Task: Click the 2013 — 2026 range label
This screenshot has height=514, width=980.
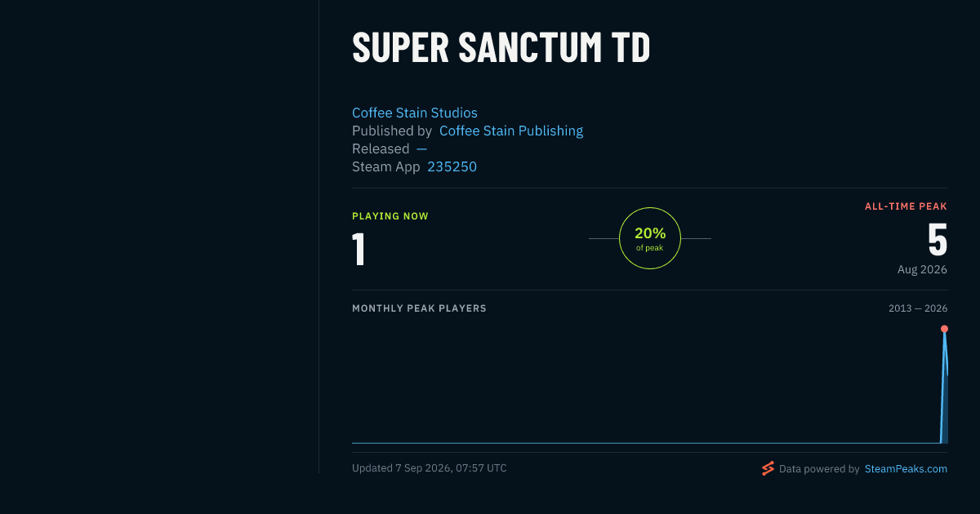Action: 918,308
